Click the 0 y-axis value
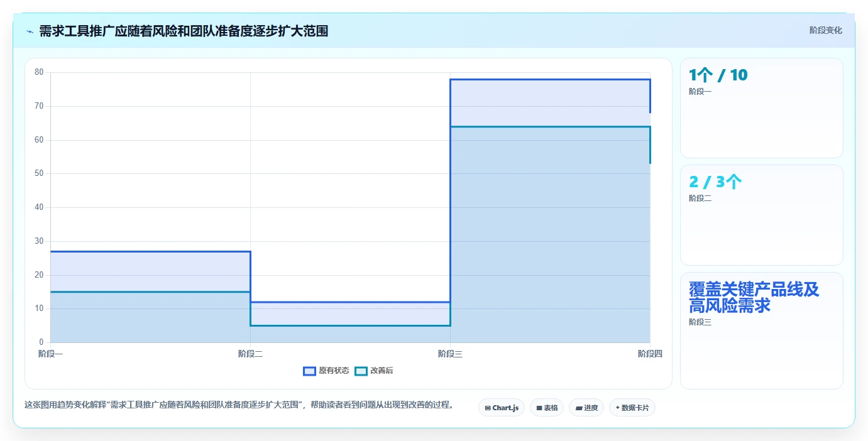Screen dimensions: 868x441 pyautogui.click(x=41, y=342)
